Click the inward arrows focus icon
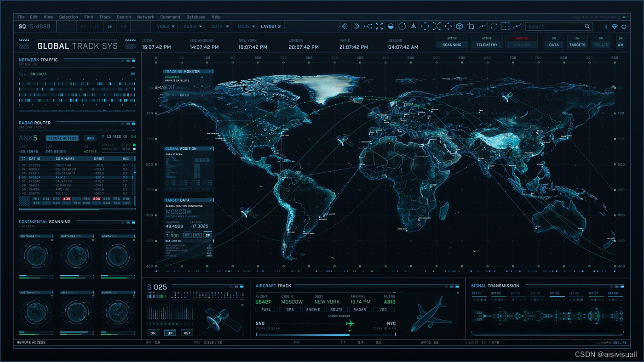 tap(425, 26)
